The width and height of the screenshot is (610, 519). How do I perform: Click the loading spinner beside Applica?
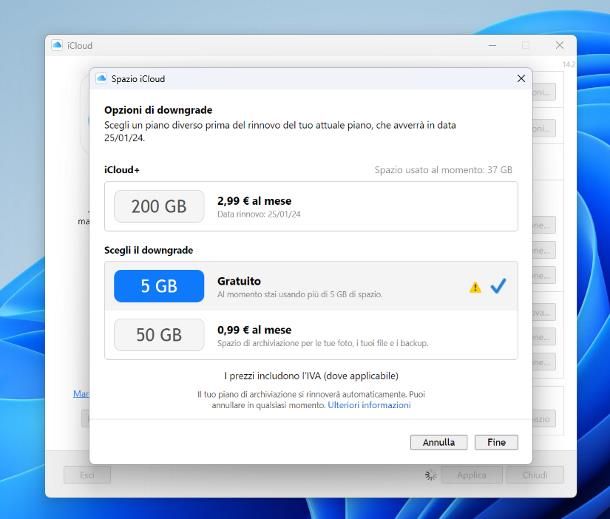pos(431,475)
